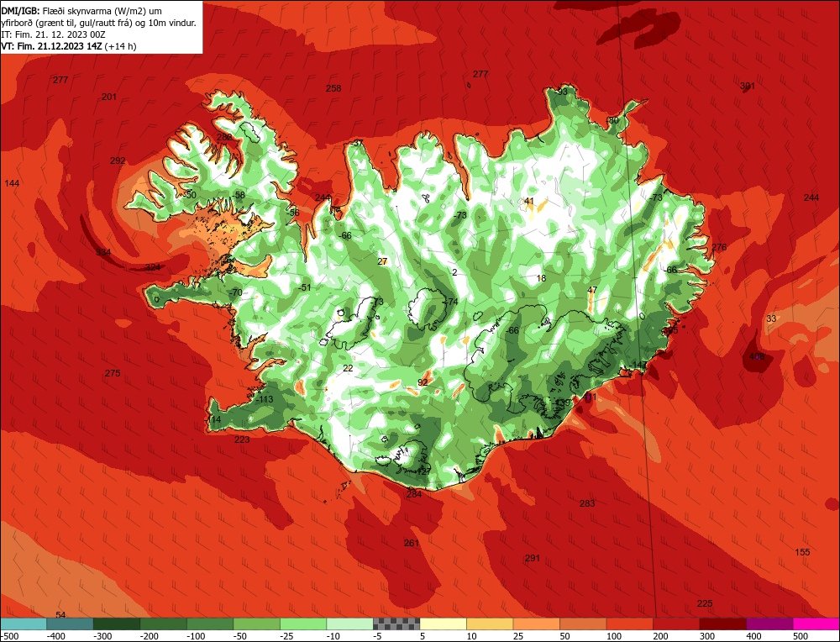Click the map value 18 in the east interior
This screenshot has height=642, width=840.
tap(541, 278)
